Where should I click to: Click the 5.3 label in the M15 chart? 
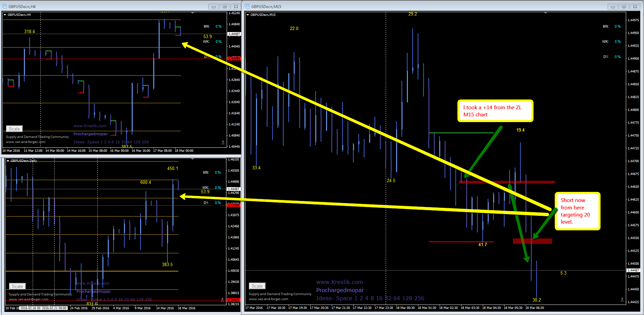(563, 273)
